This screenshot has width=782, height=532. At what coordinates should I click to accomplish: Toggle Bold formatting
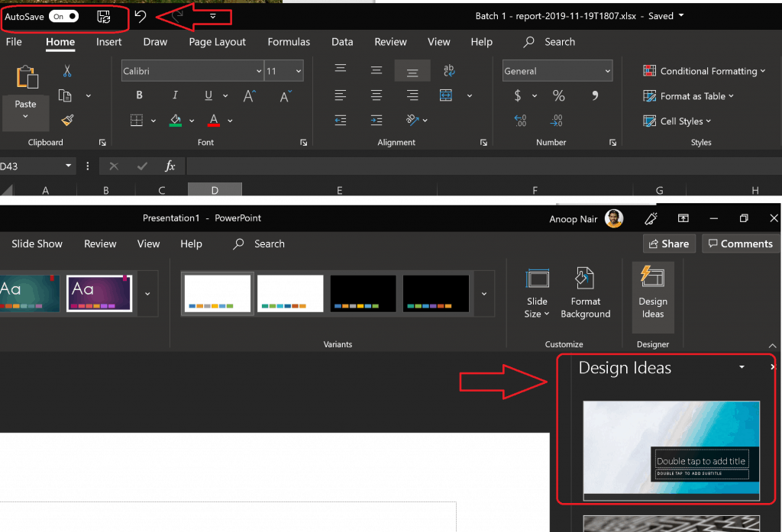[139, 95]
